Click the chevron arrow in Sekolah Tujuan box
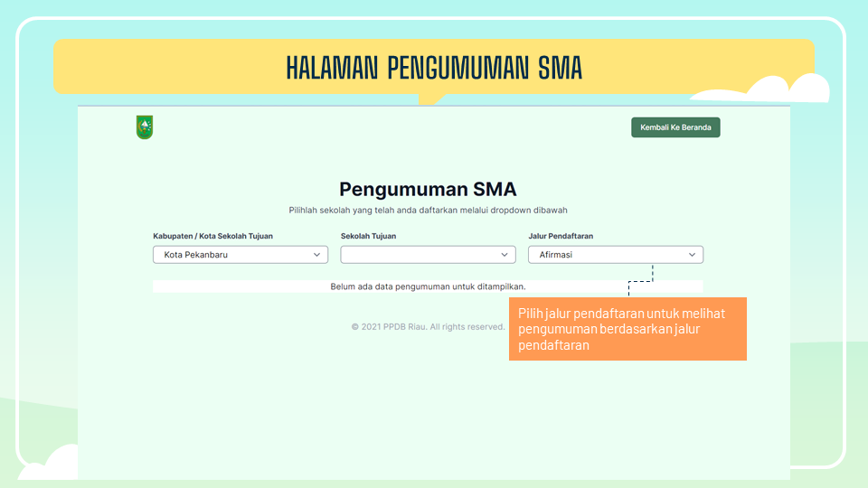This screenshot has height=488, width=868. (505, 255)
